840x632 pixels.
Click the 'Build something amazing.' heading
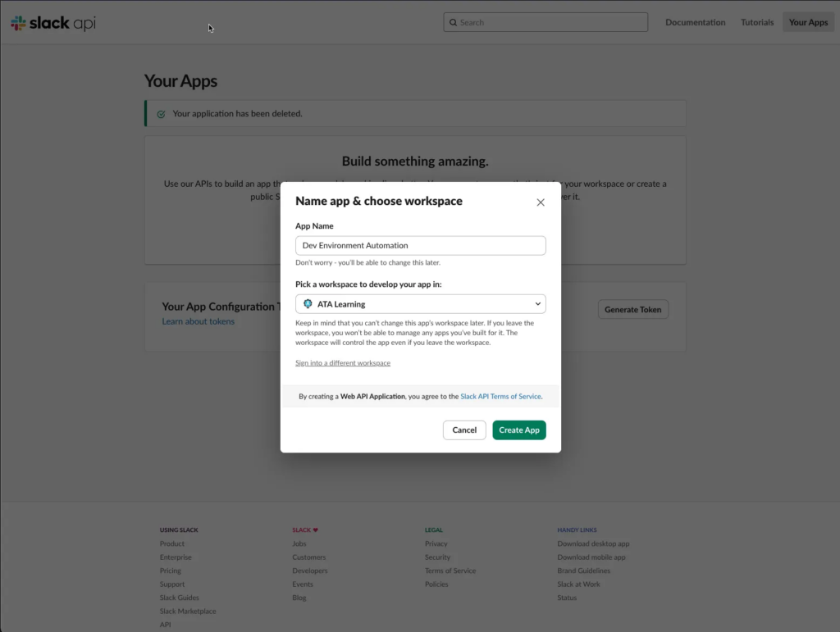(415, 161)
